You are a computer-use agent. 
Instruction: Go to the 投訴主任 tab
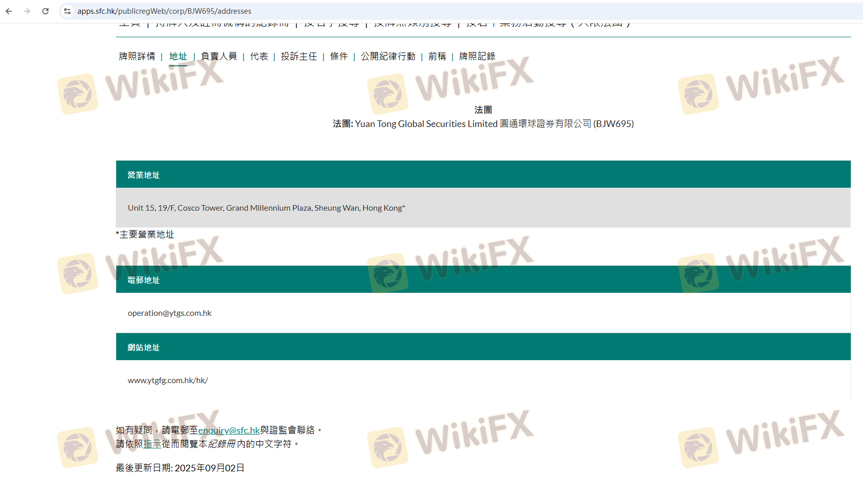(299, 56)
